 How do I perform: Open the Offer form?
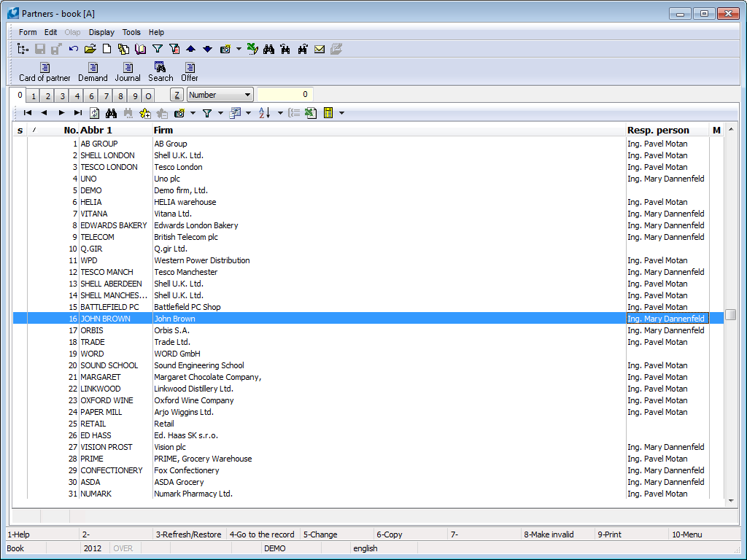(x=190, y=72)
